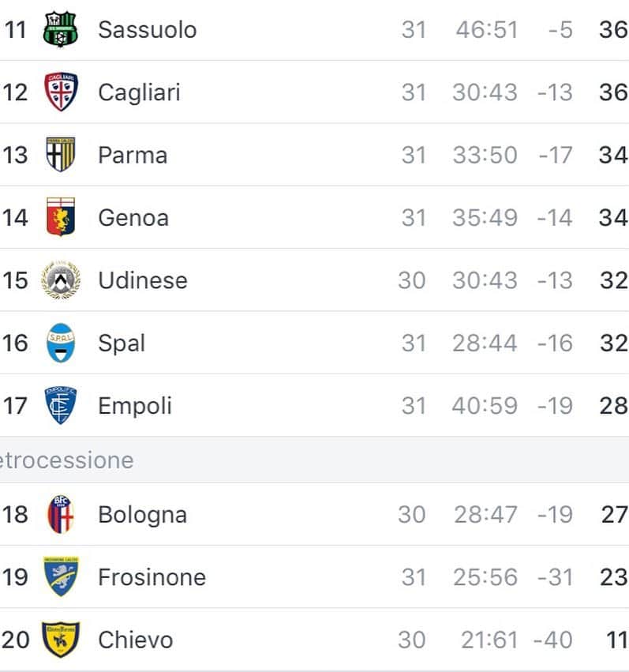Open the Sassuolo team name

148,29
